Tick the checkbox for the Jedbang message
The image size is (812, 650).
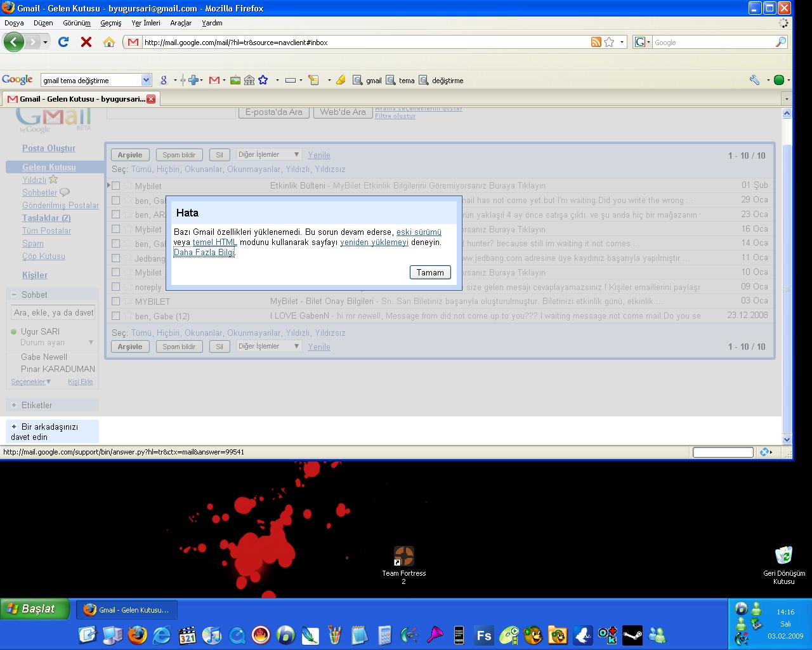pyautogui.click(x=116, y=258)
